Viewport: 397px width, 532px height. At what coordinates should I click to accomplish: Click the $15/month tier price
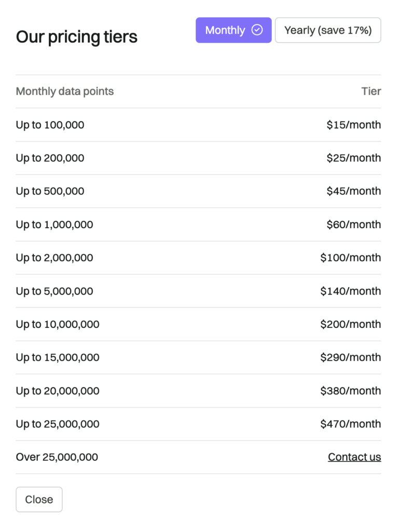point(353,125)
